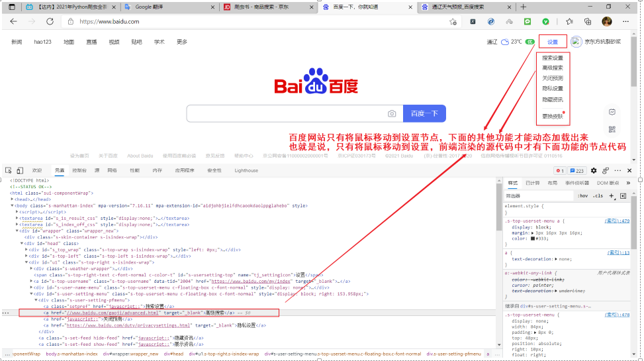The image size is (644, 361).
Task: Collapse the body element node
Action: [x=12, y=205]
